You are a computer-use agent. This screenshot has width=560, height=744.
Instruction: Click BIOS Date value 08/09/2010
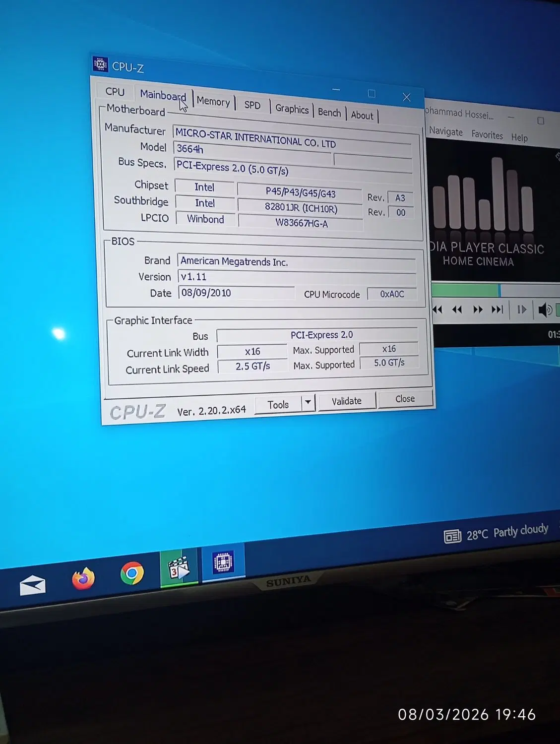pos(236,293)
